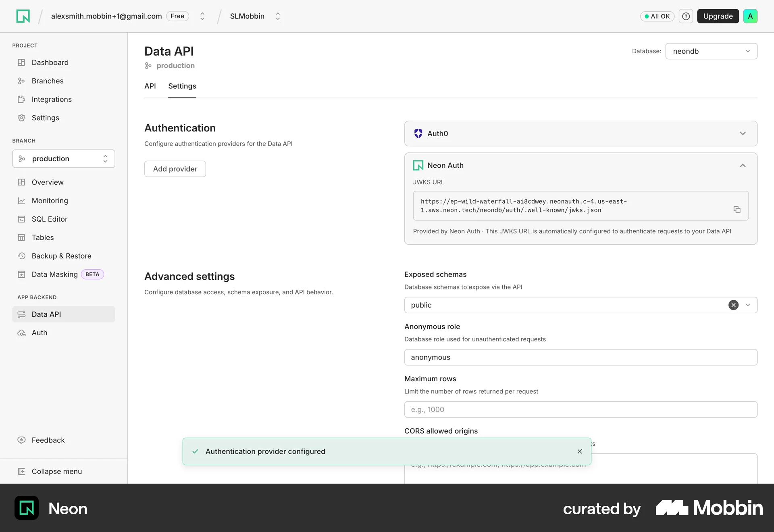Open Feedback from the sidebar

coord(64,440)
